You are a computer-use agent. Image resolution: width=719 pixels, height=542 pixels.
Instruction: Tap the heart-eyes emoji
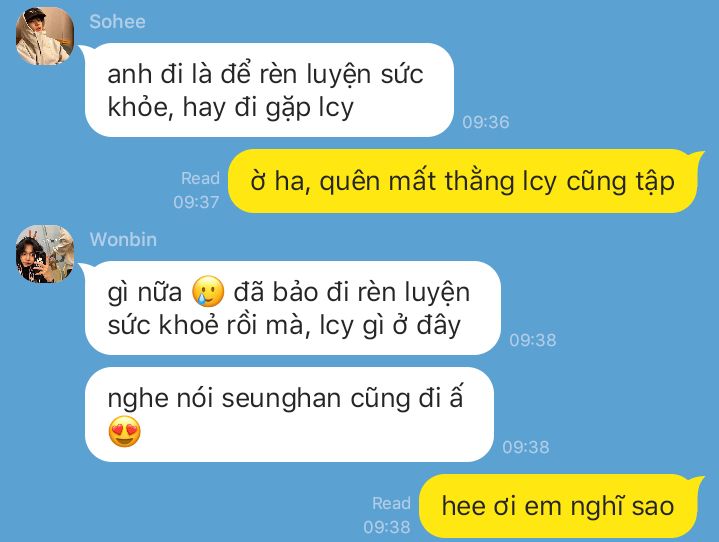124,431
